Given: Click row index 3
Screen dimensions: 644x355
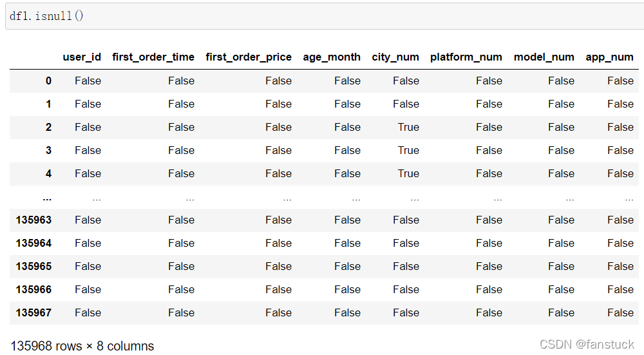Looking at the screenshot, I should pos(48,150).
